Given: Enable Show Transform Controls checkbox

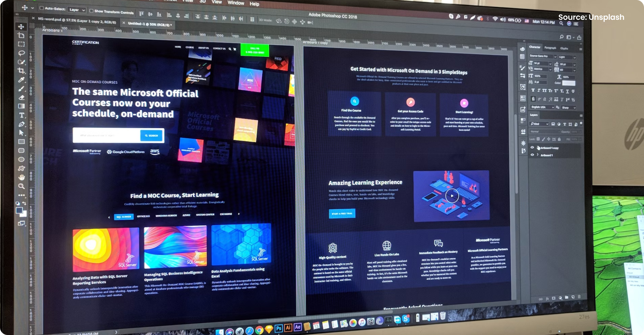Looking at the screenshot, I should (x=91, y=11).
